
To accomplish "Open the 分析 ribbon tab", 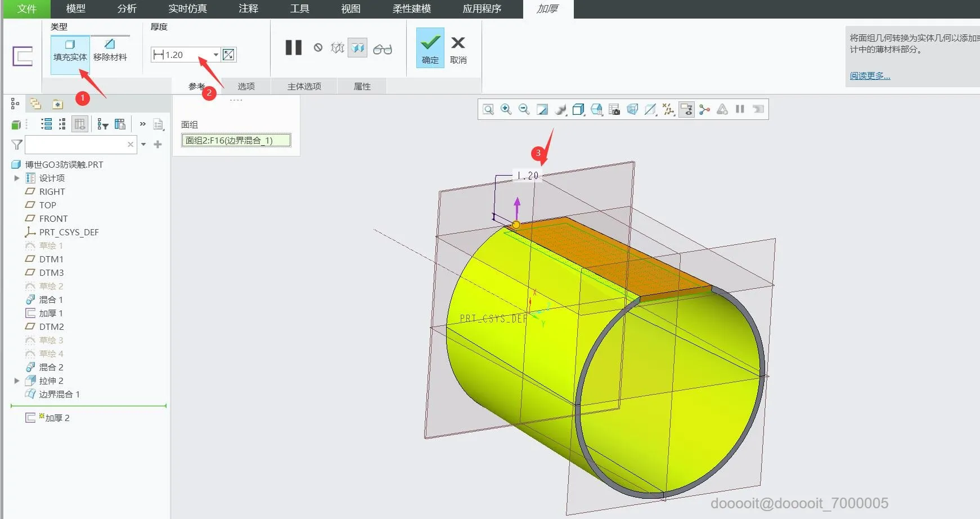I will point(127,9).
